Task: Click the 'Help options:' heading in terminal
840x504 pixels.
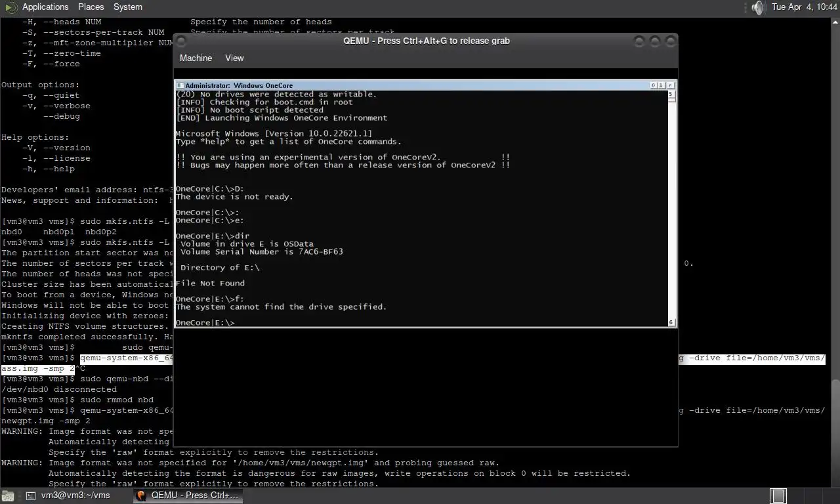Action: pyautogui.click(x=35, y=137)
